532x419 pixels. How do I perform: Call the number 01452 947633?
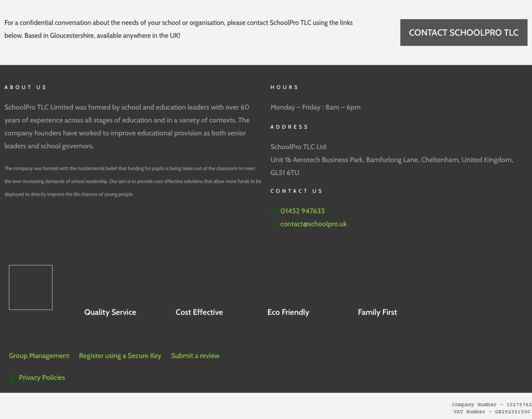pos(302,211)
